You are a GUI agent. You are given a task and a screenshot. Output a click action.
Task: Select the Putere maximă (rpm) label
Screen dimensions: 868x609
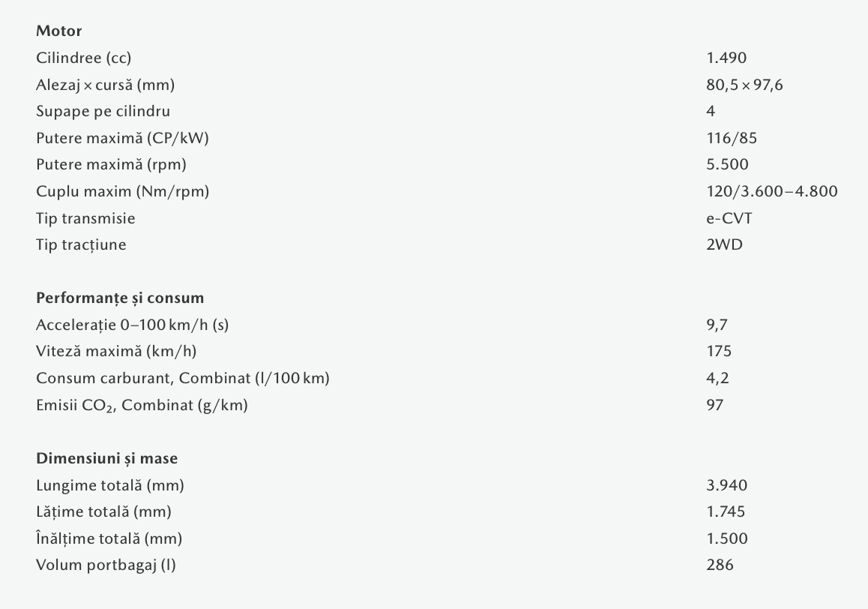coord(111,165)
